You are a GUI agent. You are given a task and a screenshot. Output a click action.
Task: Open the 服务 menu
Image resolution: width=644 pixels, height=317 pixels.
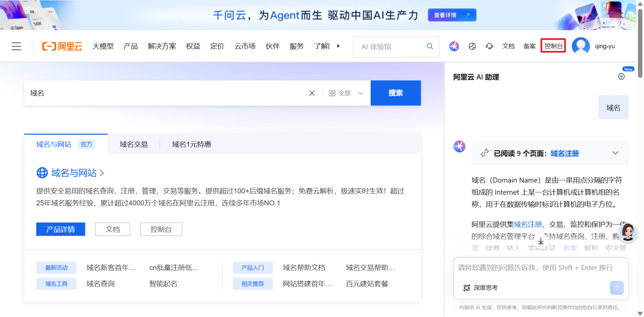(x=297, y=46)
